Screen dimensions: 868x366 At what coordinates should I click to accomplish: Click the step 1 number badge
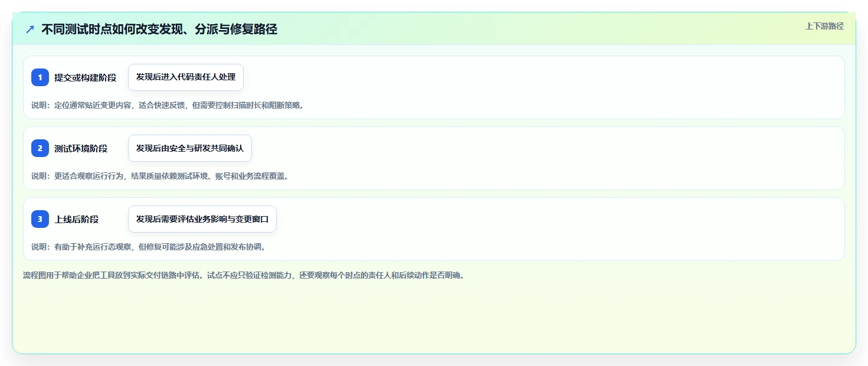(x=40, y=77)
